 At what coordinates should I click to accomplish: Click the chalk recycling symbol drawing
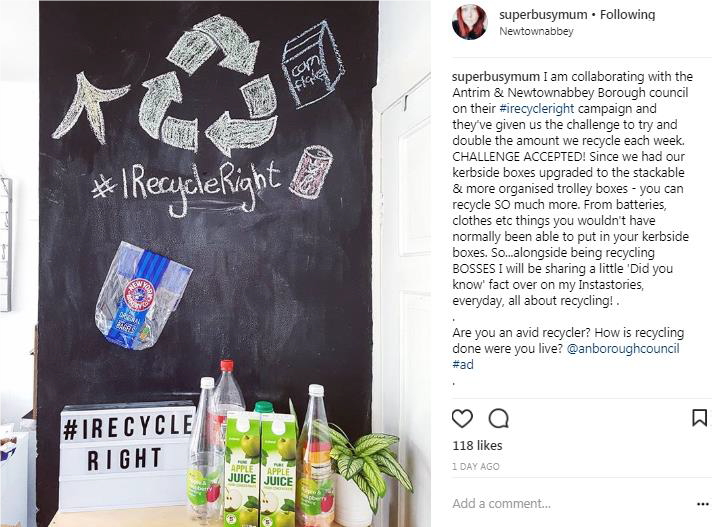click(x=207, y=84)
